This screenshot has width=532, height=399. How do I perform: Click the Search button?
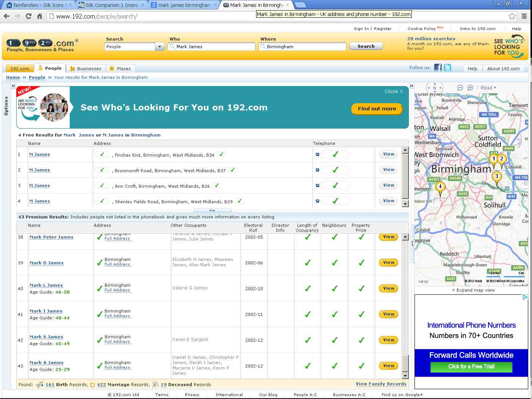coord(366,46)
